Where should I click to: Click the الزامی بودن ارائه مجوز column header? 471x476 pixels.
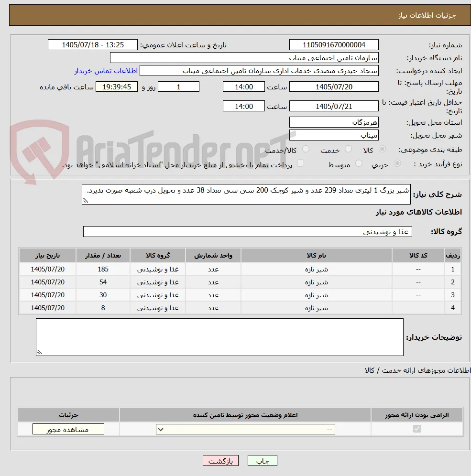point(416,415)
